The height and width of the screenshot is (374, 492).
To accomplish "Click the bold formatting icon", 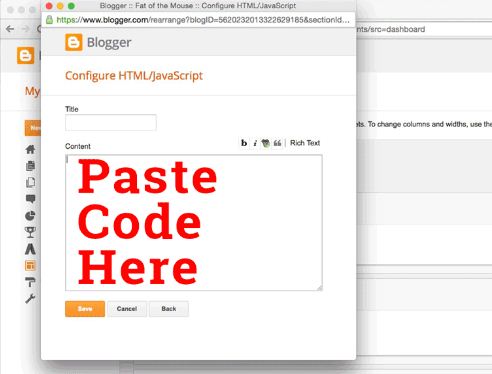I will point(244,143).
